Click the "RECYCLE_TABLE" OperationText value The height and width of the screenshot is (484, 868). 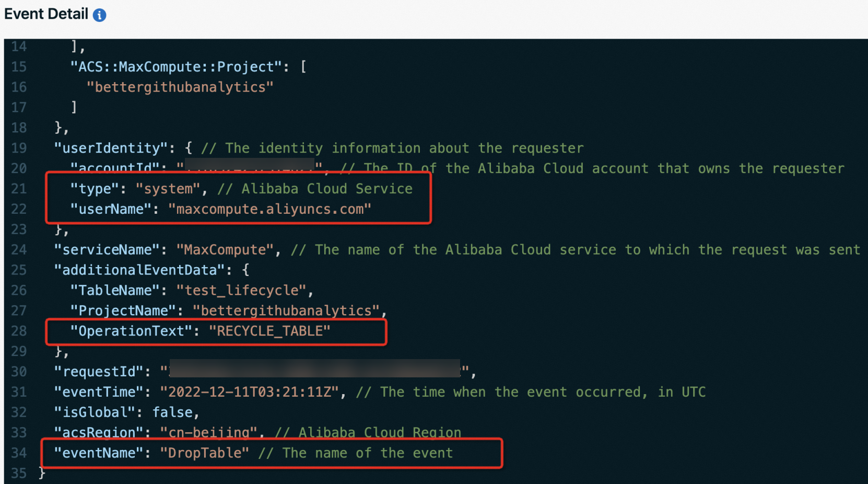click(x=269, y=331)
